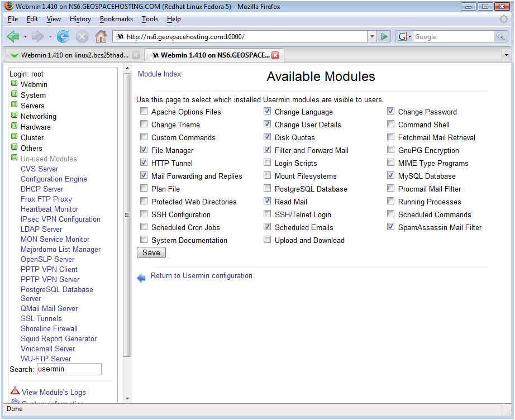Open the URL bar history dropdown

pyautogui.click(x=372, y=36)
